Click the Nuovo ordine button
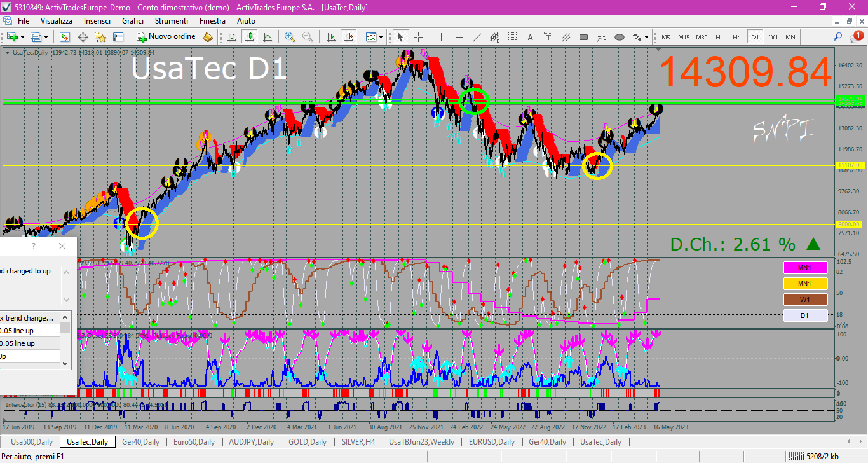The image size is (868, 463). click(166, 37)
